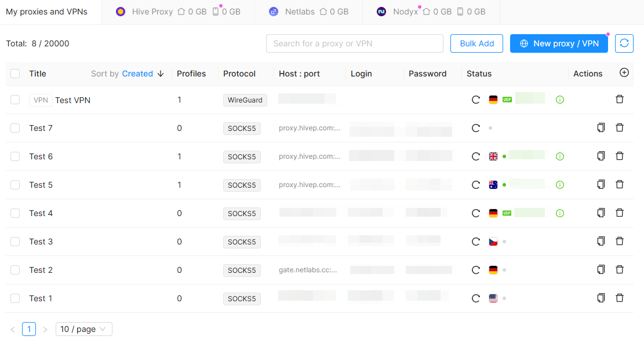Click the add column plus icon
This screenshot has width=644, height=347.
[x=624, y=72]
